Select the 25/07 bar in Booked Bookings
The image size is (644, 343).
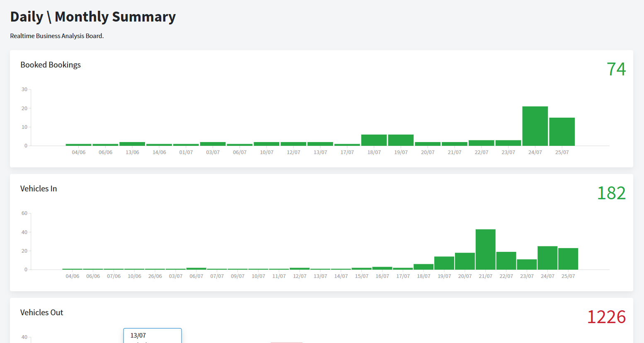(x=562, y=132)
